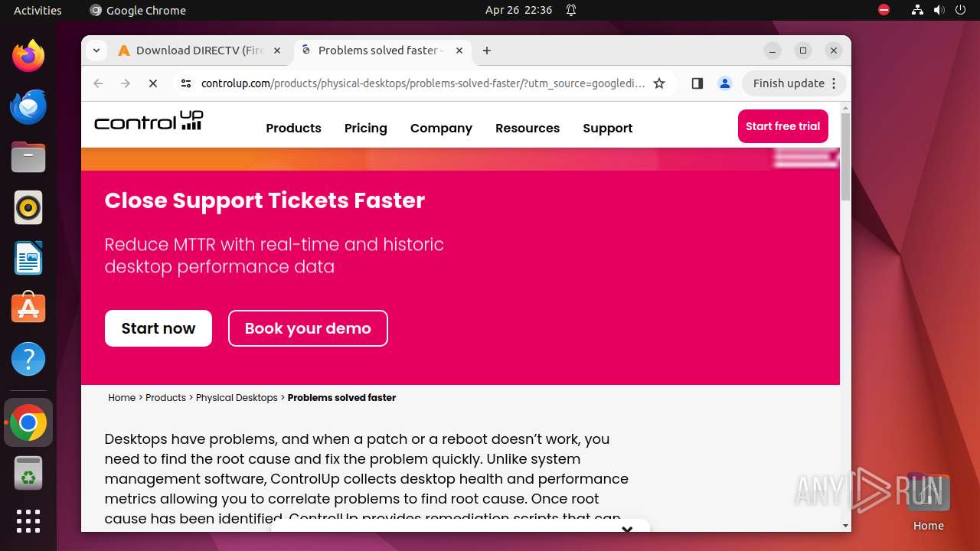Open Support menu

[608, 128]
